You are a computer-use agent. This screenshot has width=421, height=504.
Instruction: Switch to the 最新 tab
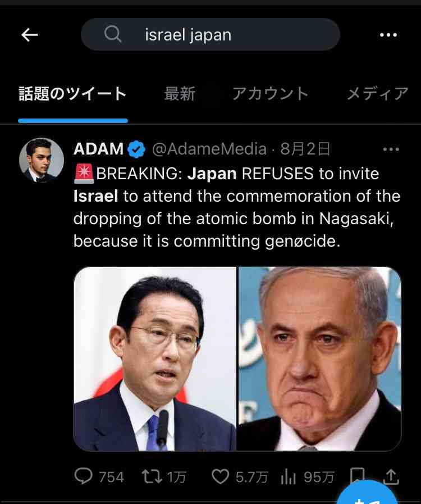click(x=180, y=94)
